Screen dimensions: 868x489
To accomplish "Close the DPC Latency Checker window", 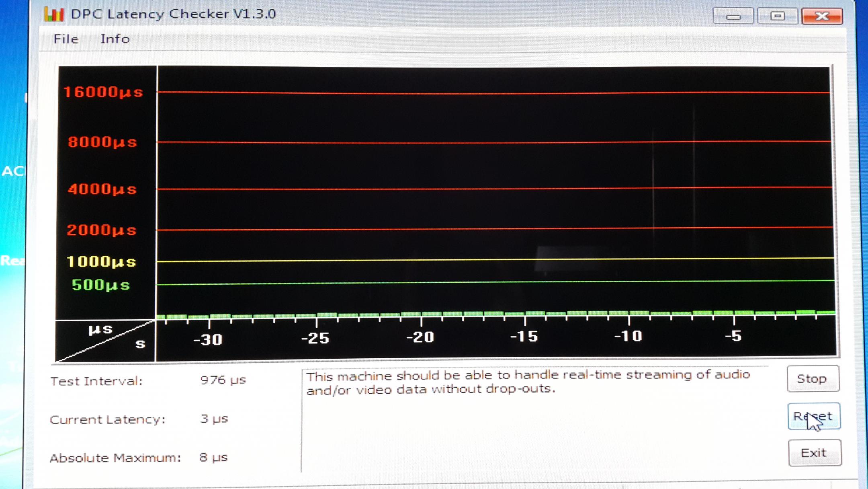I will point(822,16).
